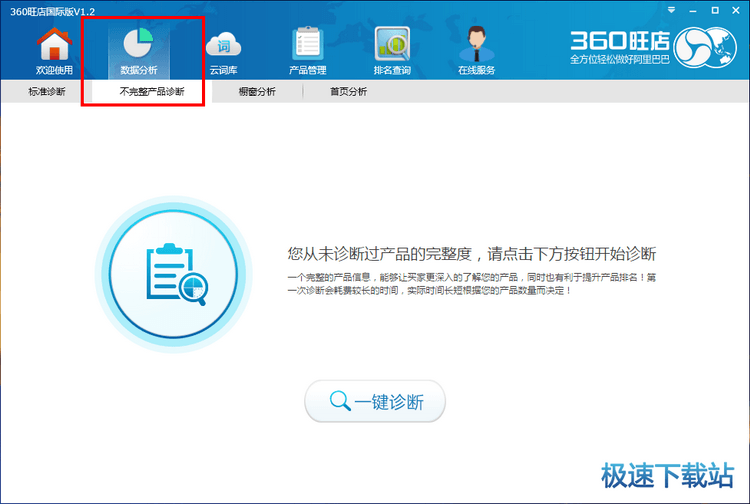750x504 pixels.
Task: Click the large circular diagnosis clipboard icon
Action: (173, 274)
